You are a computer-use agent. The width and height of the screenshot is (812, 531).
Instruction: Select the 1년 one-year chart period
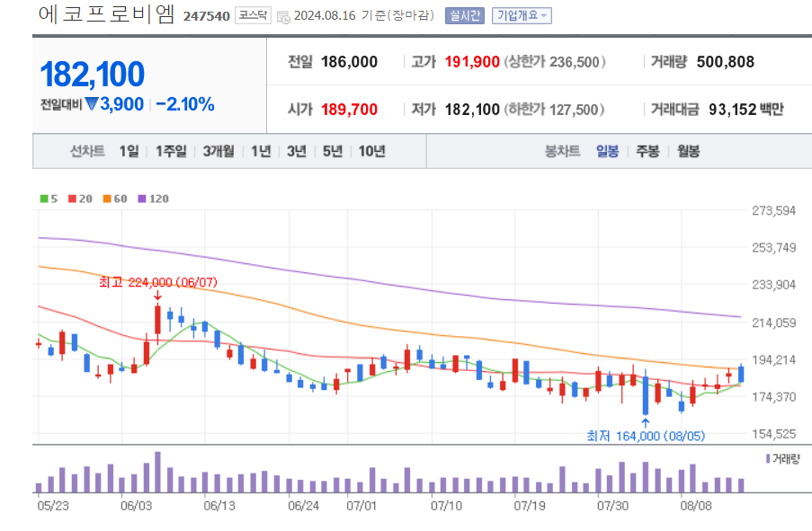click(259, 151)
